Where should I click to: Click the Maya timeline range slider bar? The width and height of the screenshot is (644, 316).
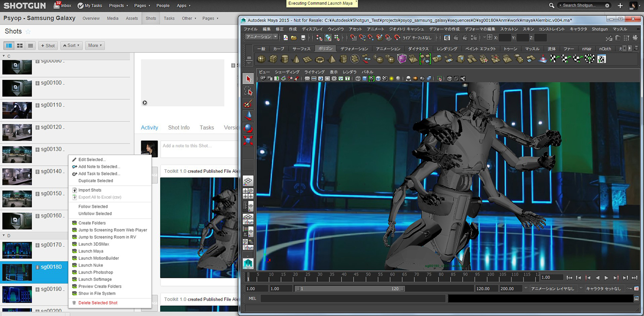(x=350, y=289)
